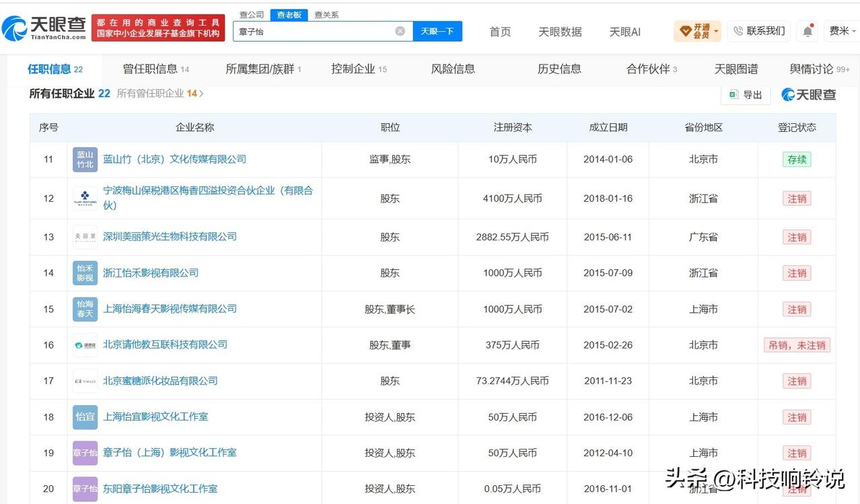Select the 查老板 search tab
Viewport: 860px width, 504px height.
coord(289,14)
